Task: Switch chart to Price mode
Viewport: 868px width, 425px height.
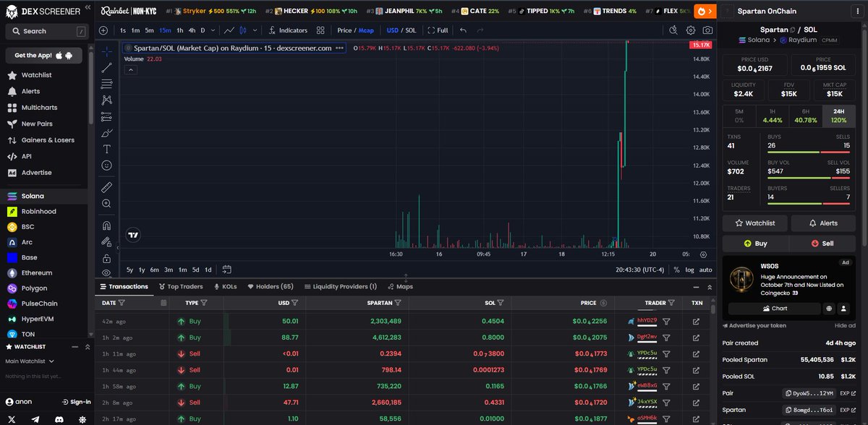Action: click(344, 30)
